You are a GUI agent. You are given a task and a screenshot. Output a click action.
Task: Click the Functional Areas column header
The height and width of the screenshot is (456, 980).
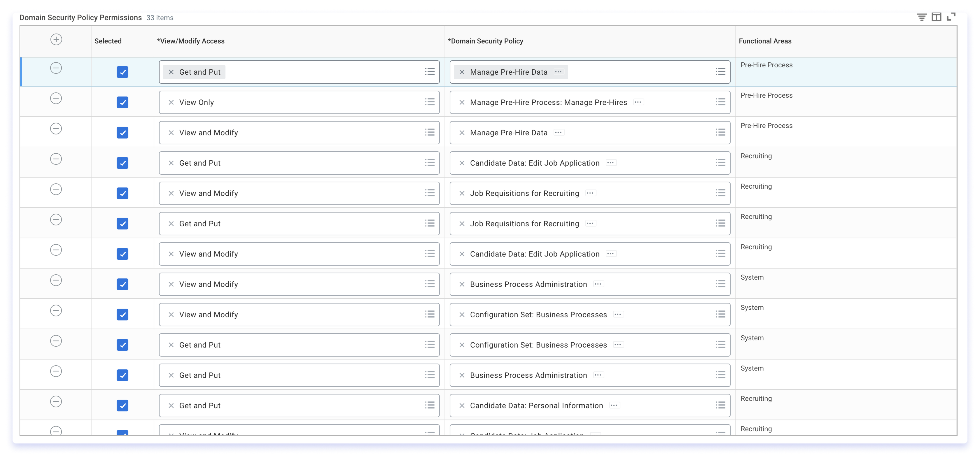point(765,41)
